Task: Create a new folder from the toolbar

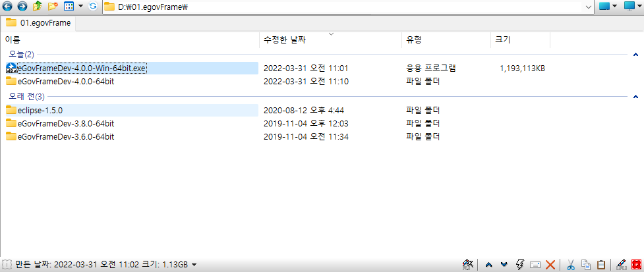Action: (x=53, y=6)
